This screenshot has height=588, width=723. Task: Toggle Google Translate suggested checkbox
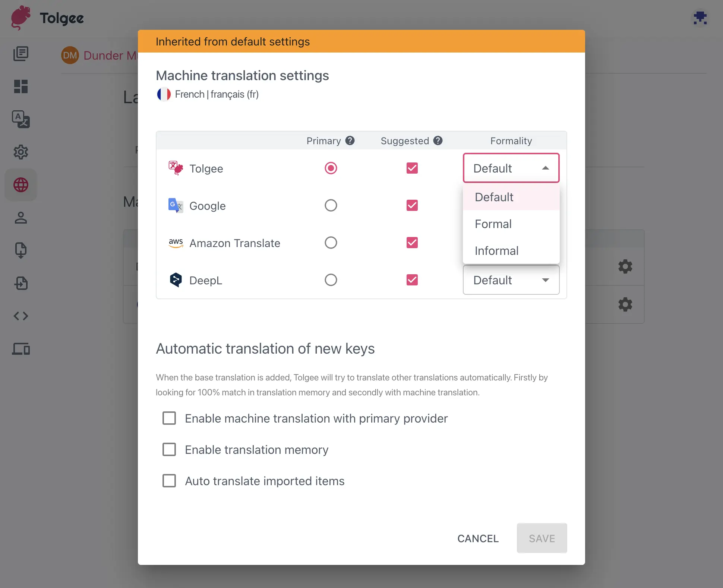click(412, 205)
